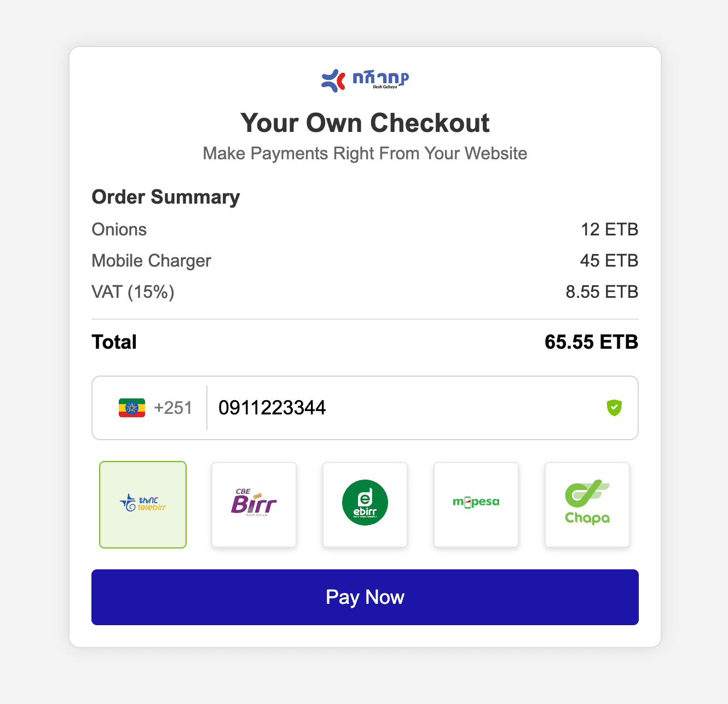This screenshot has height=704, width=728.
Task: Pick the ebirr payment method
Action: [365, 504]
